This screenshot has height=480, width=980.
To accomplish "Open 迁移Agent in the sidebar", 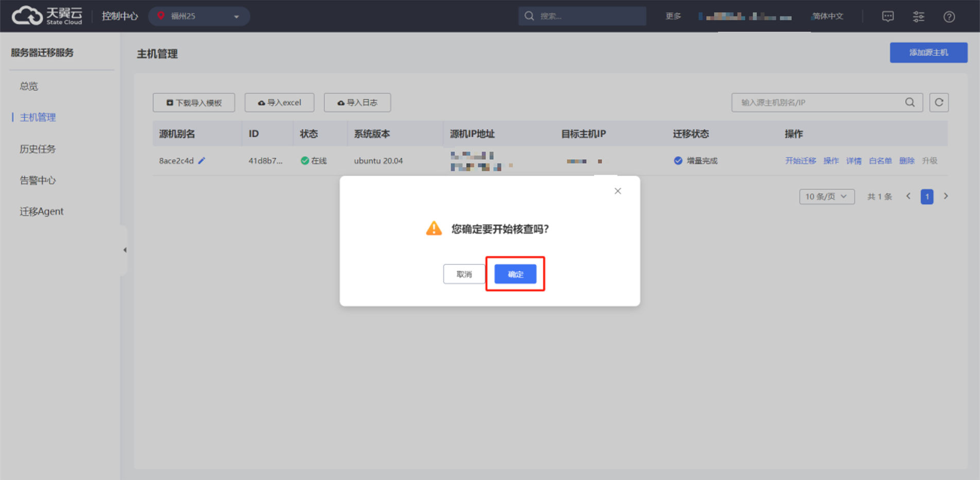I will pyautogui.click(x=42, y=211).
